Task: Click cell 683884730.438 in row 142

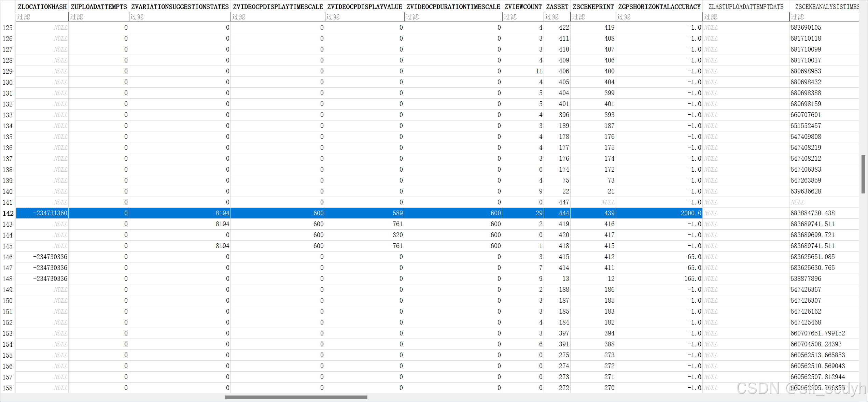Action: point(813,213)
